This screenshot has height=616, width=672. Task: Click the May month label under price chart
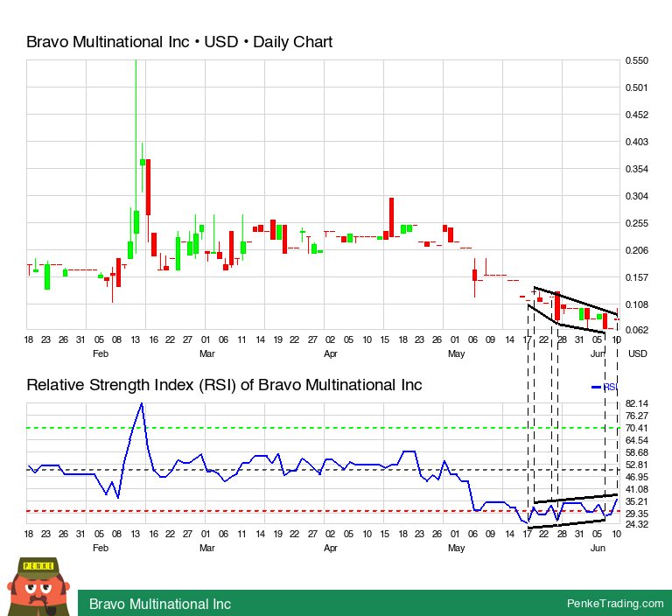[456, 353]
